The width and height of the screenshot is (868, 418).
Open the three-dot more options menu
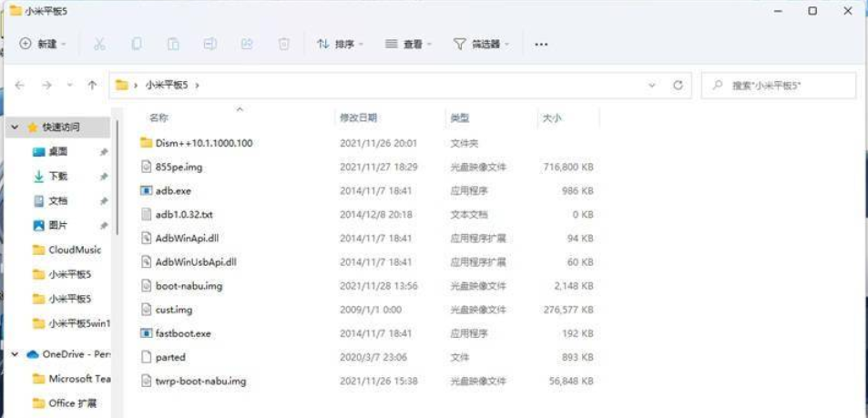point(541,44)
